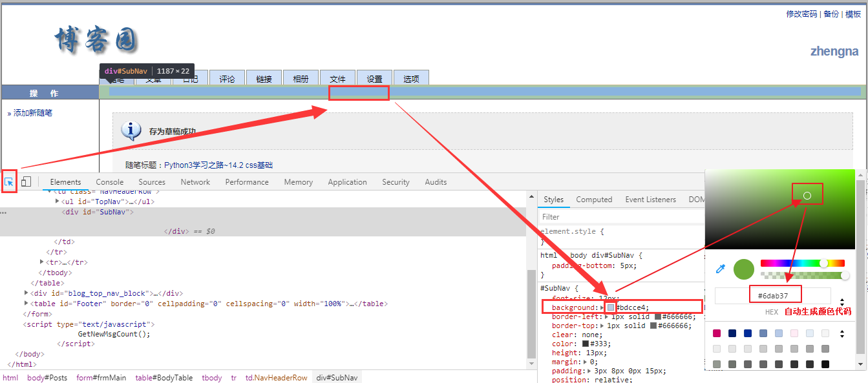The width and height of the screenshot is (868, 383).
Task: Expand the ul#TopNav node
Action: pos(58,202)
